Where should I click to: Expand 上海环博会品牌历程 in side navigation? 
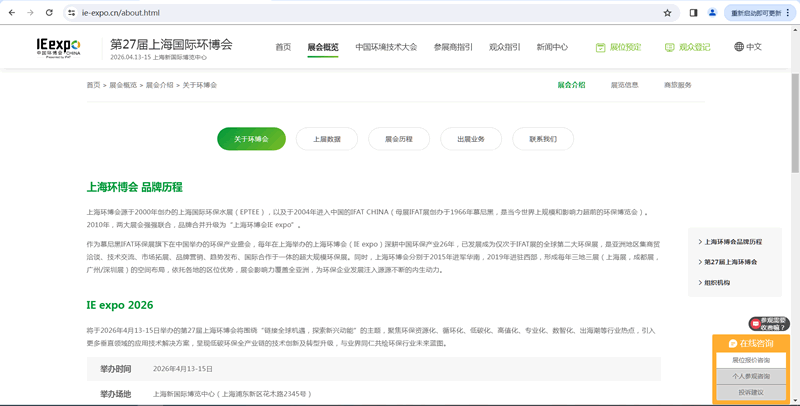[732, 242]
